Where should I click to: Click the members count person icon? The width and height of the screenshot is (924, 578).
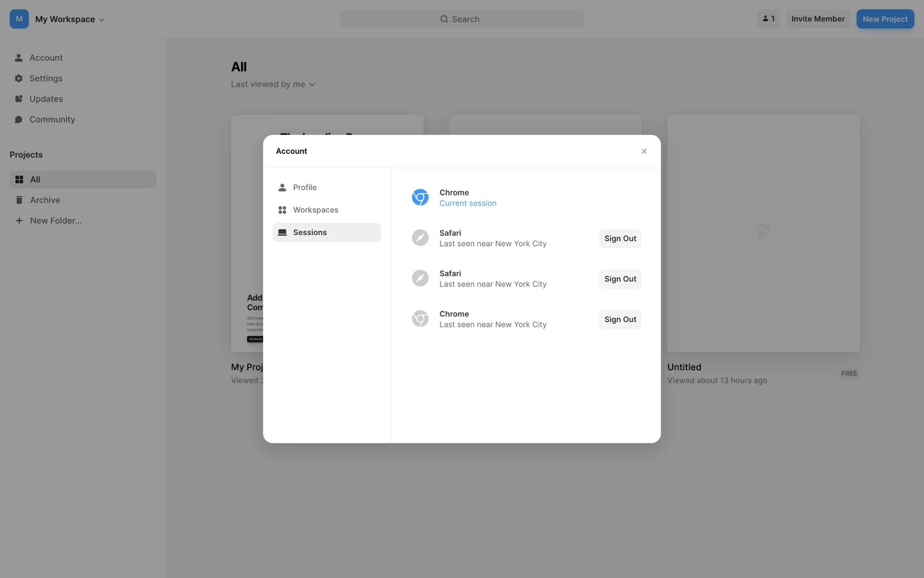[765, 19]
